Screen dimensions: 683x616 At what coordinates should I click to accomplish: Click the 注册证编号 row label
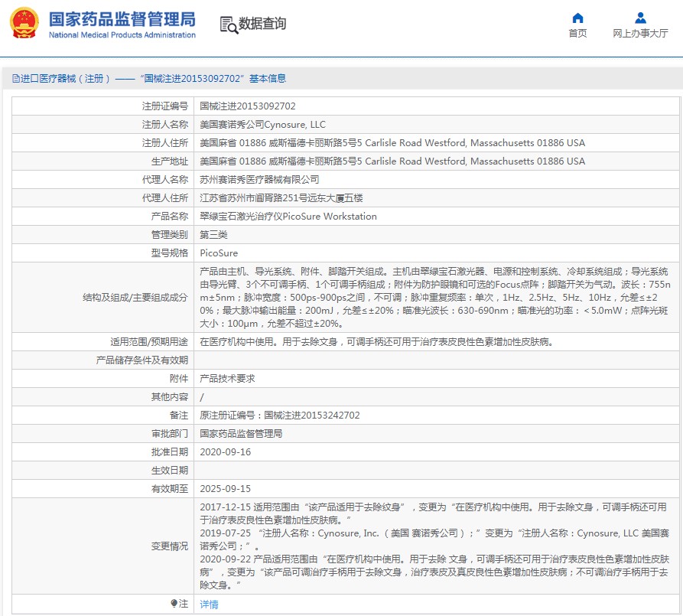(x=165, y=106)
